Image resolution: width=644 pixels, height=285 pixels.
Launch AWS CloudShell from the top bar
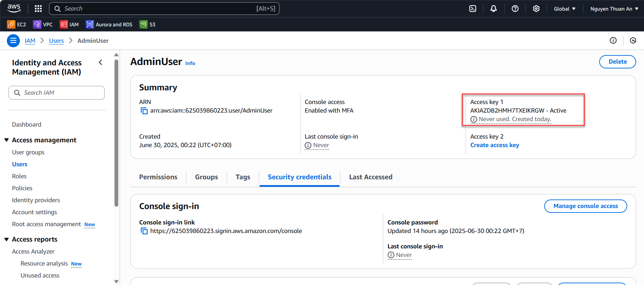click(x=473, y=9)
